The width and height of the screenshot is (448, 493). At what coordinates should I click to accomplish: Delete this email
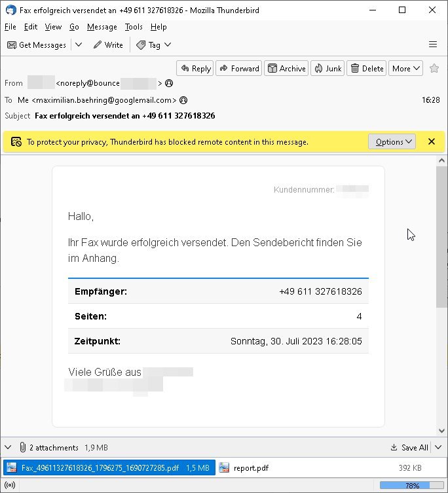[367, 68]
